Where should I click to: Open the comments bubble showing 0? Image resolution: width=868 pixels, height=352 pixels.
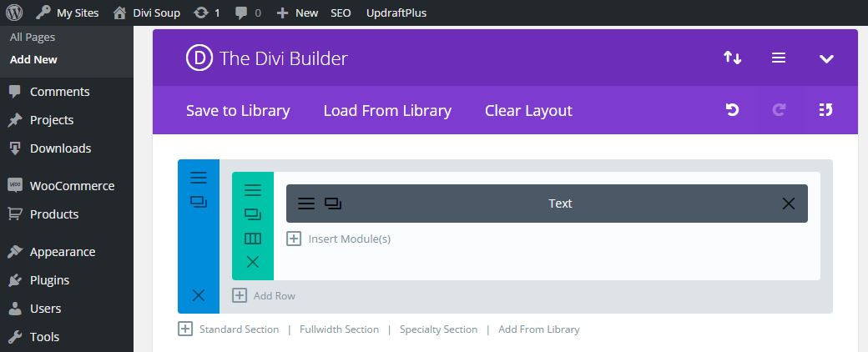tap(247, 13)
